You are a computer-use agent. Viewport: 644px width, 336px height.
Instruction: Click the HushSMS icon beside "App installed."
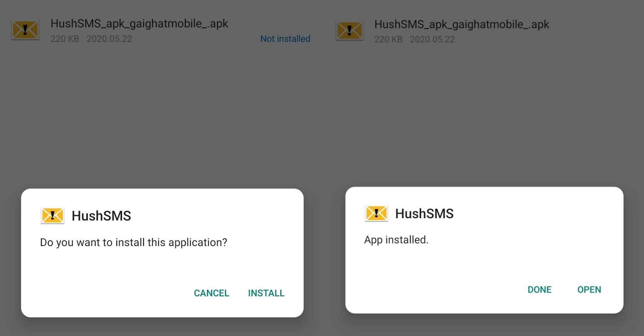point(376,214)
